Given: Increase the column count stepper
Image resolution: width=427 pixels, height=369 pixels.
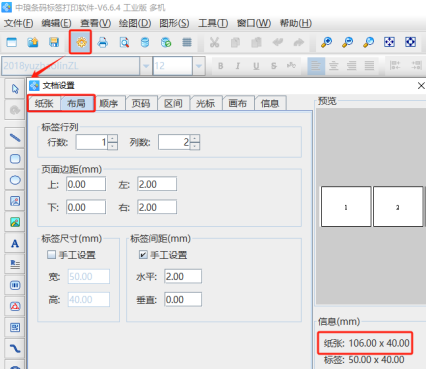Looking at the screenshot, I should (195, 139).
